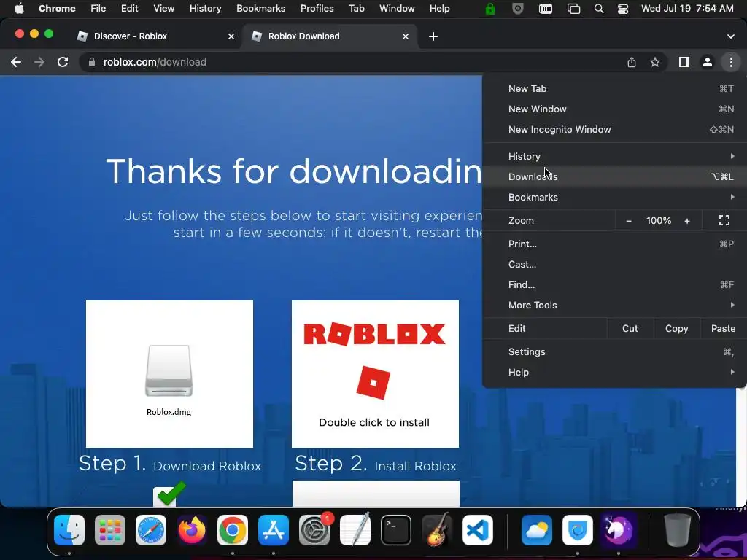Viewport: 747px width, 560px height.
Task: Open TextEdit from the Dock
Action: coord(355,530)
